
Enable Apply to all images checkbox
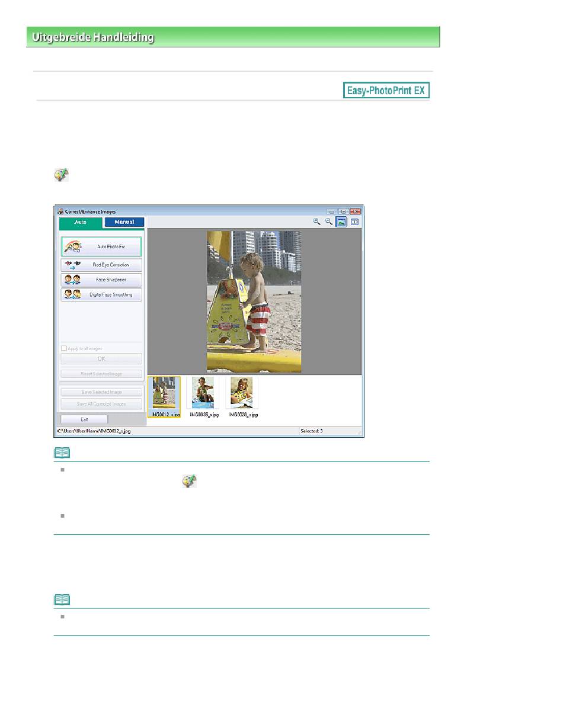tap(64, 348)
